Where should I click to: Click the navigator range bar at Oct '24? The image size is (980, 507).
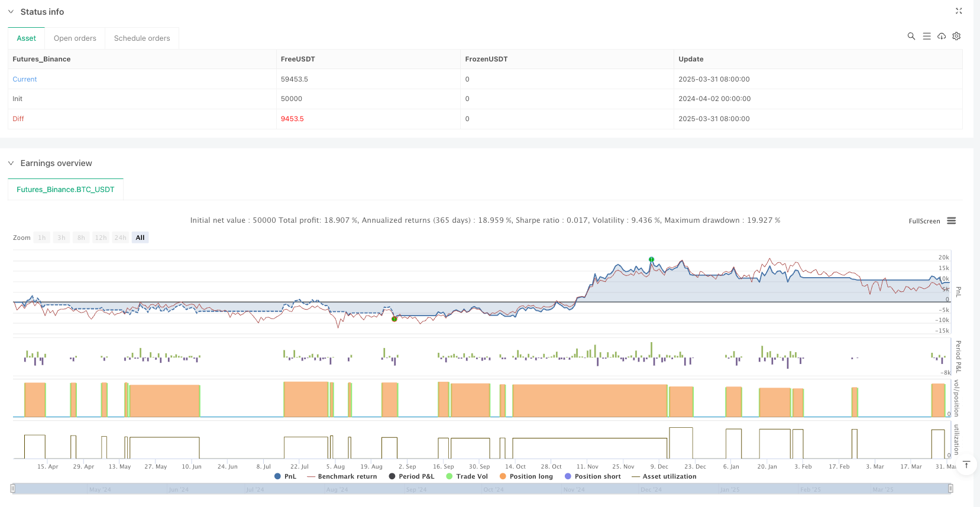click(x=493, y=490)
